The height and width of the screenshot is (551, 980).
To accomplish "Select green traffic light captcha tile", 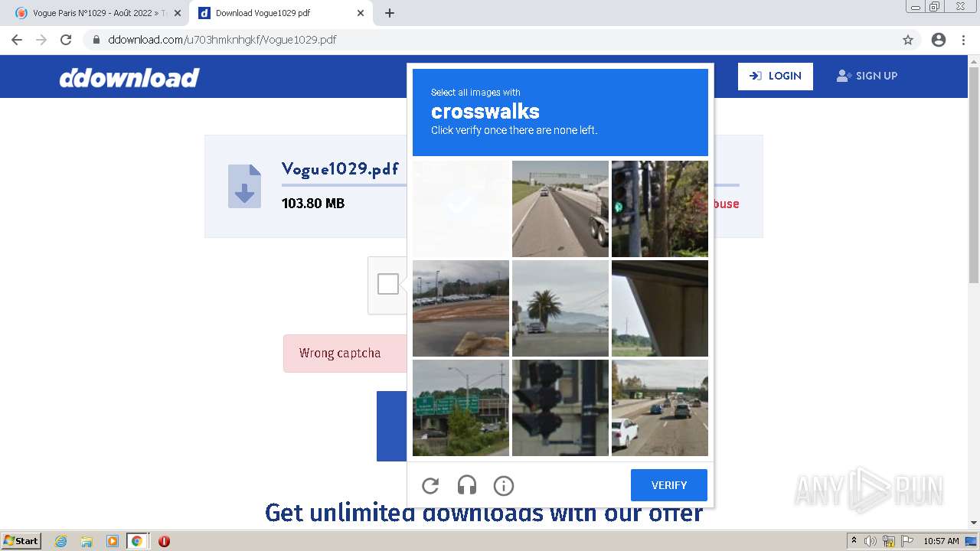I will pyautogui.click(x=660, y=209).
